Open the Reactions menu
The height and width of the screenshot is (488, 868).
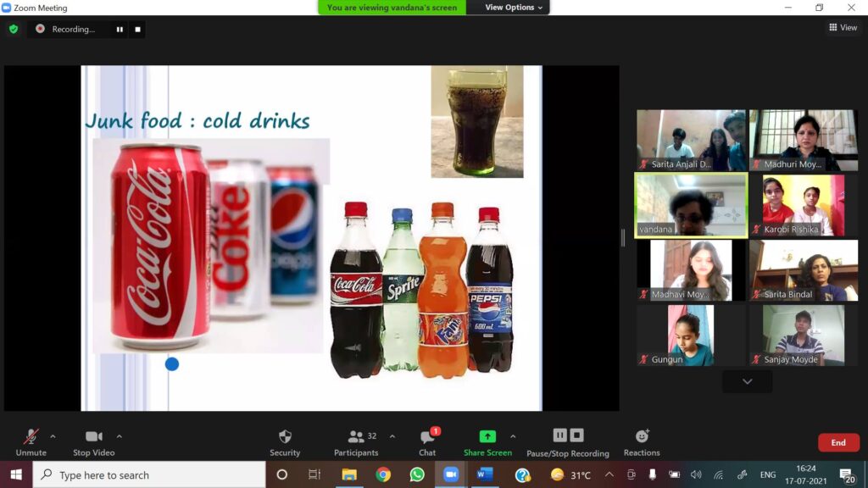click(642, 442)
